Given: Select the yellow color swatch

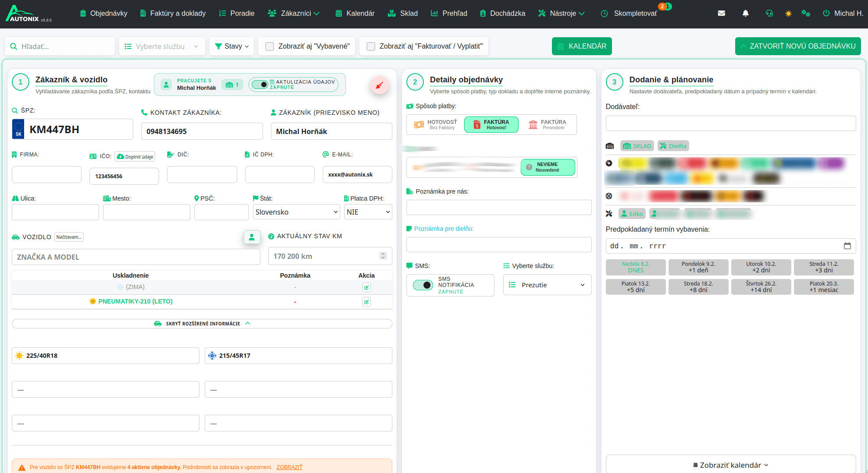Looking at the screenshot, I should tap(633, 163).
